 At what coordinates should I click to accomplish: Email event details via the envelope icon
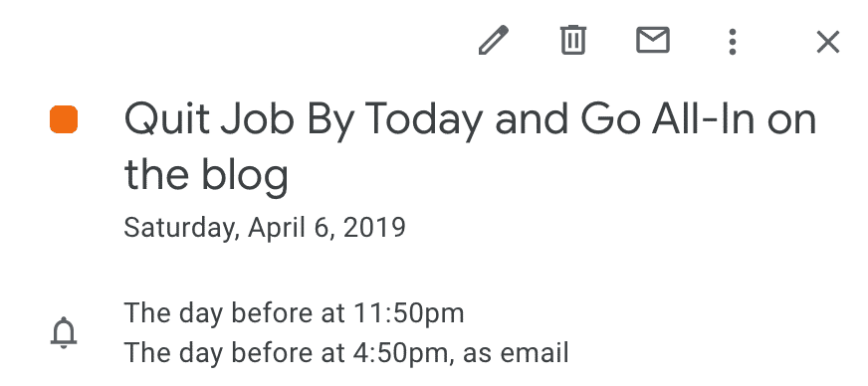(x=653, y=41)
